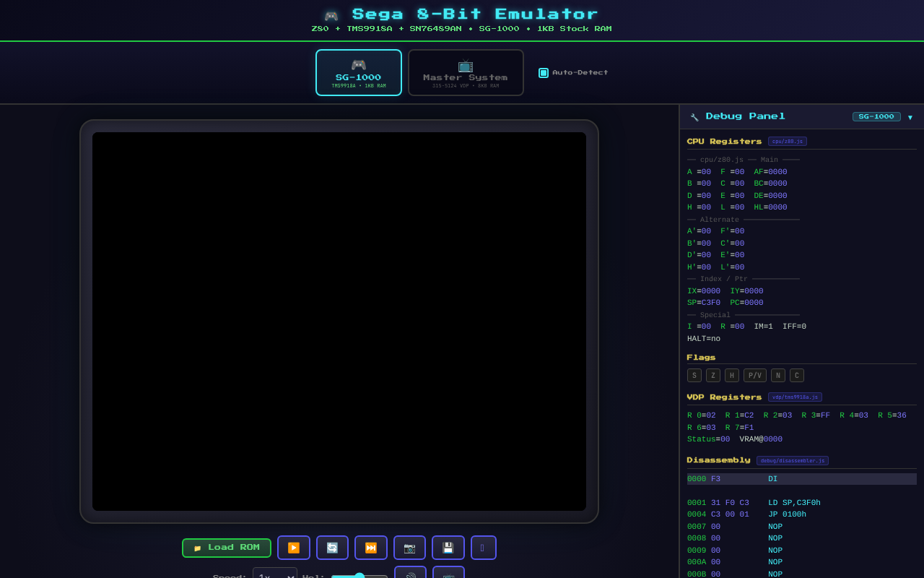Click the small button right of the floppy
The width and height of the screenshot is (924, 578).
(483, 548)
